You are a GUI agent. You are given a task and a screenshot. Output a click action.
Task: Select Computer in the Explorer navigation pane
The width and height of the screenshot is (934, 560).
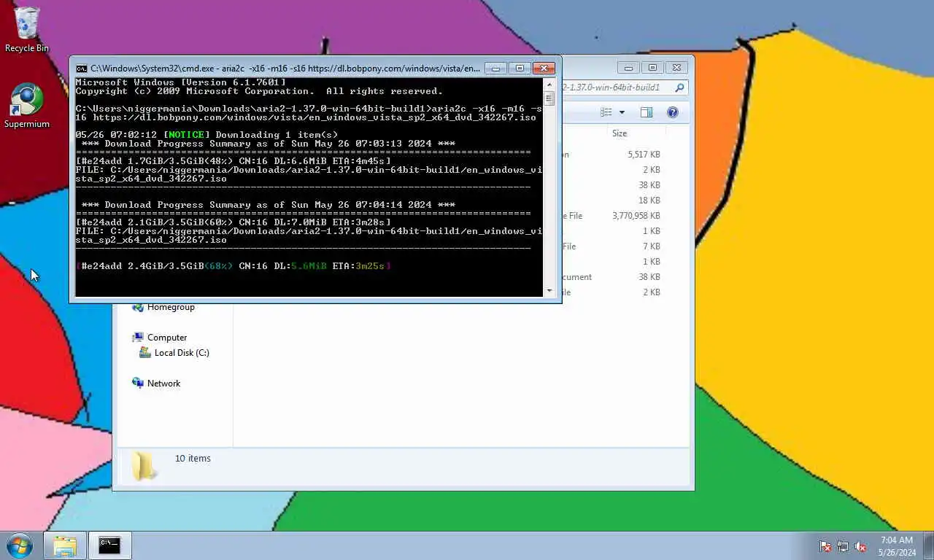point(167,338)
